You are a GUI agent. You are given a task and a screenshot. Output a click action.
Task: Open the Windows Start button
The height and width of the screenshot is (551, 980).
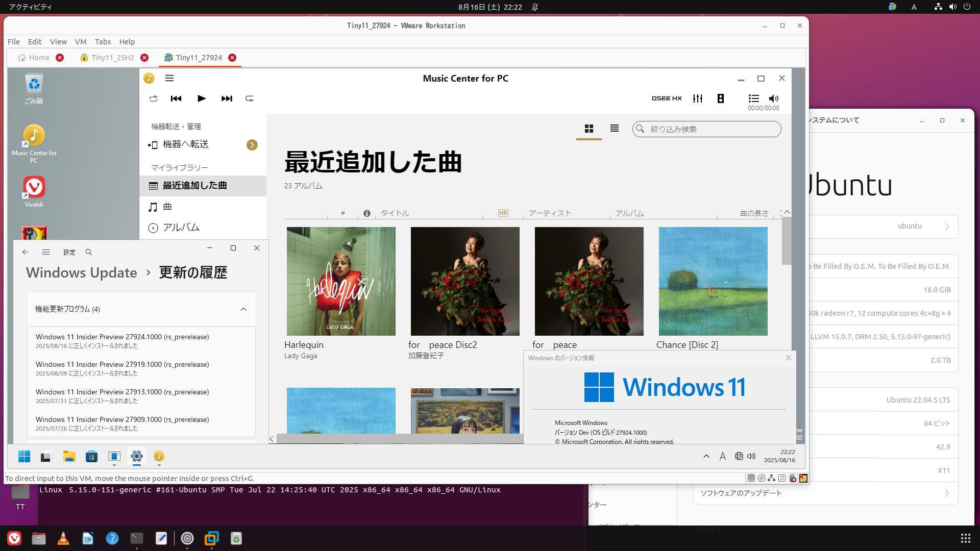click(24, 457)
